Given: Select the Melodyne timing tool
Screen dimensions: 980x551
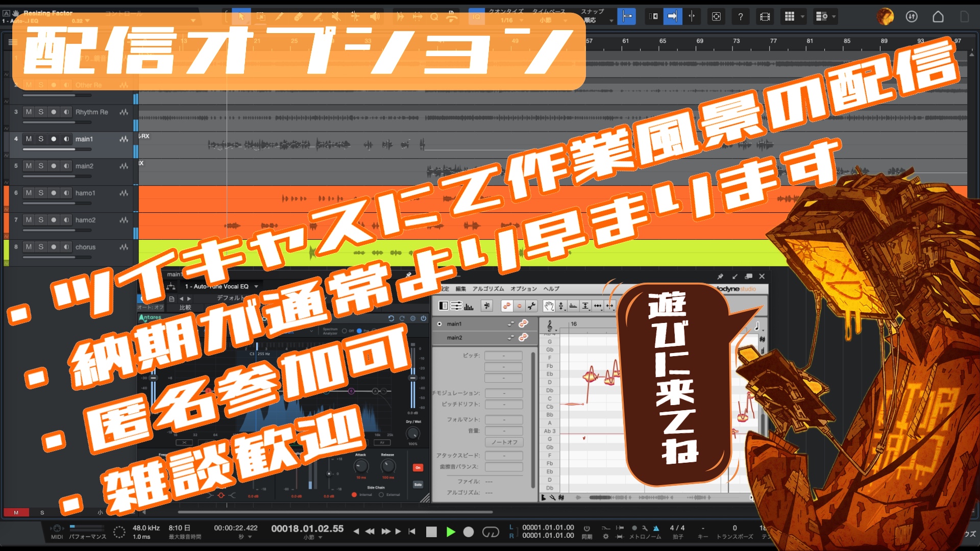Looking at the screenshot, I should (598, 306).
